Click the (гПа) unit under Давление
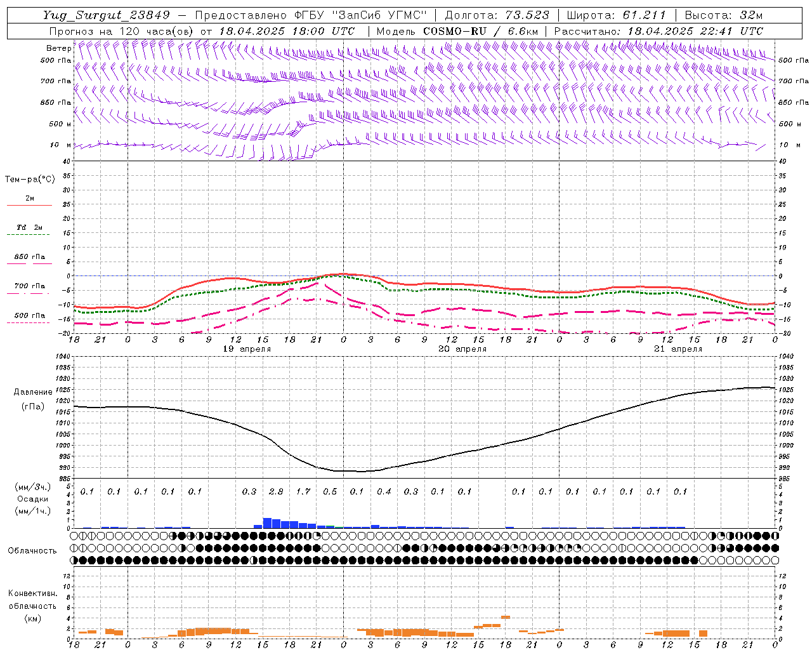The height and width of the screenshot is (650, 812). tap(33, 407)
